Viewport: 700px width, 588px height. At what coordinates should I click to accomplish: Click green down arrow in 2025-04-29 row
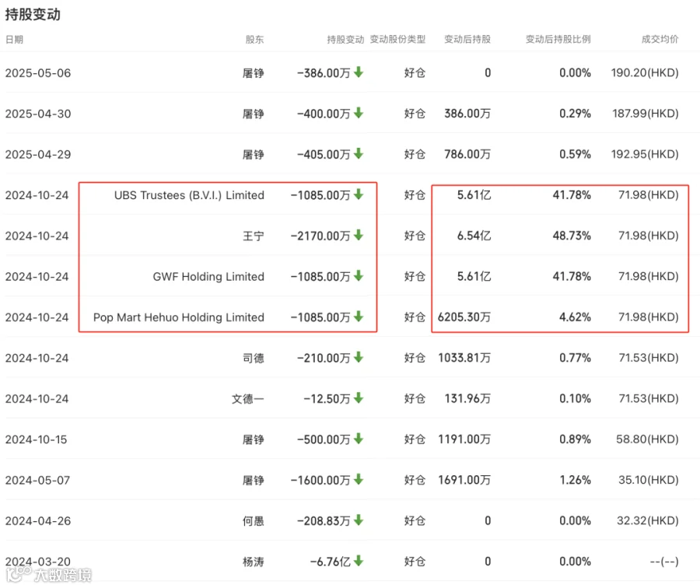click(359, 153)
